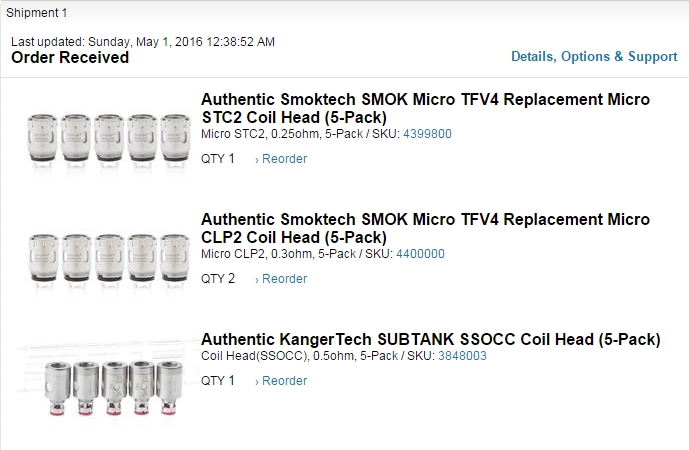Click the Order Received status text
The width and height of the screenshot is (689, 450).
(70, 58)
